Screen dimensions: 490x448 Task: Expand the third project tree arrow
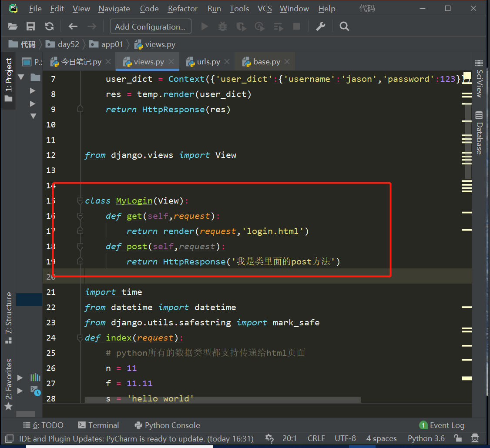(x=33, y=104)
